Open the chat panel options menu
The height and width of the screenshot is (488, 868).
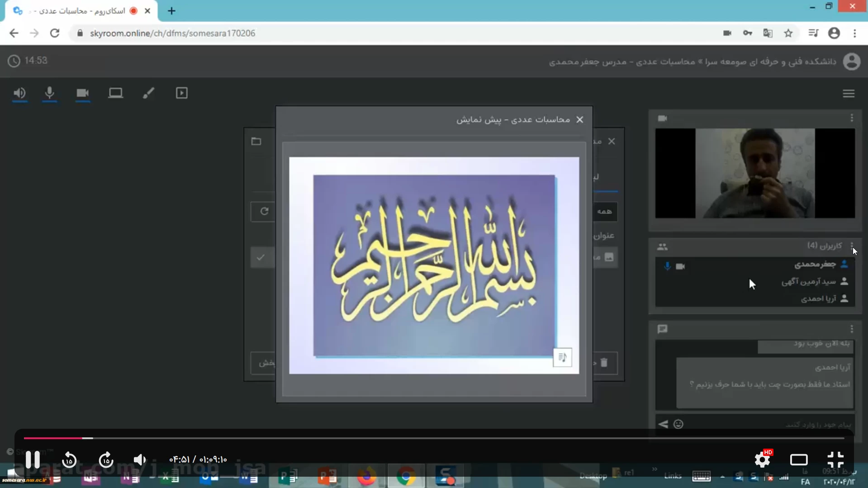point(852,329)
